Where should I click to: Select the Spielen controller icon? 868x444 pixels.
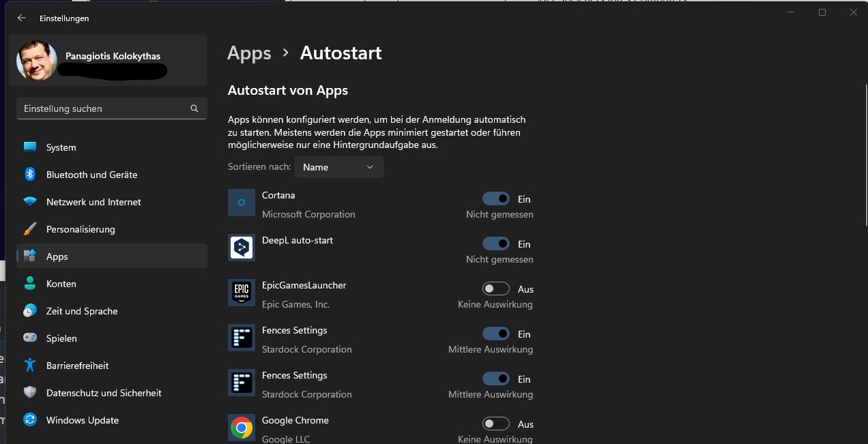[x=30, y=338]
